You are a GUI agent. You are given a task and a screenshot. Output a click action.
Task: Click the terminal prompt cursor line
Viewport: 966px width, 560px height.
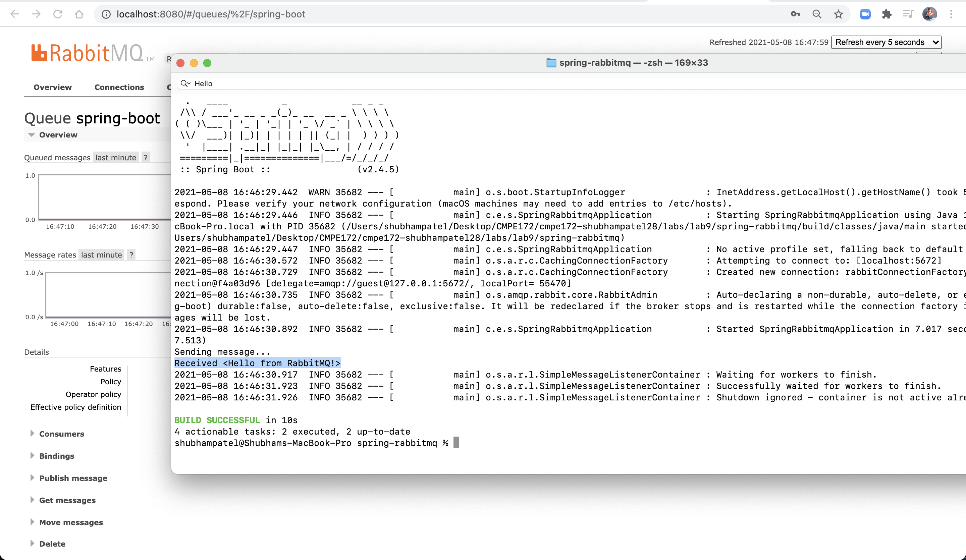[x=316, y=443]
